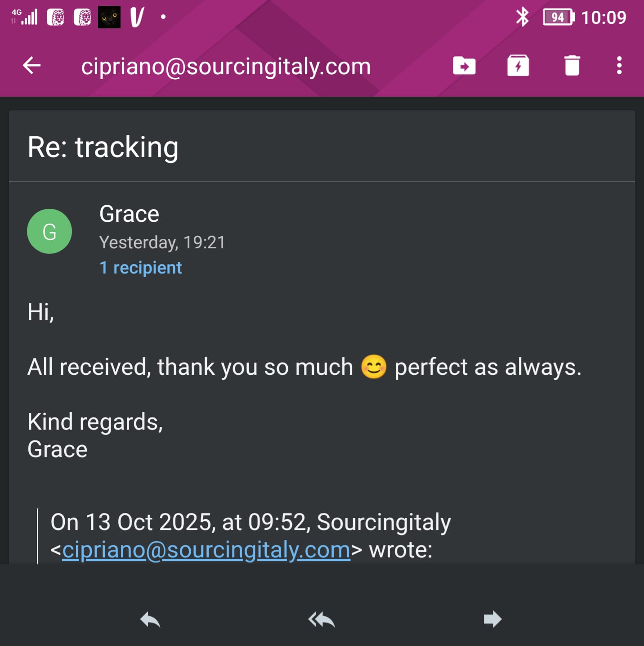Reply using the single arrow icon

click(150, 619)
